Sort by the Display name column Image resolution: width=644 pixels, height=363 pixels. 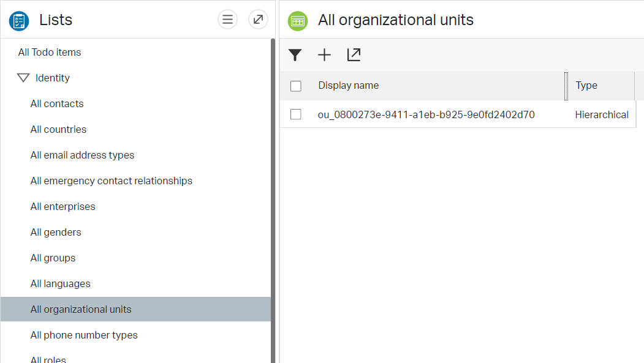point(348,86)
